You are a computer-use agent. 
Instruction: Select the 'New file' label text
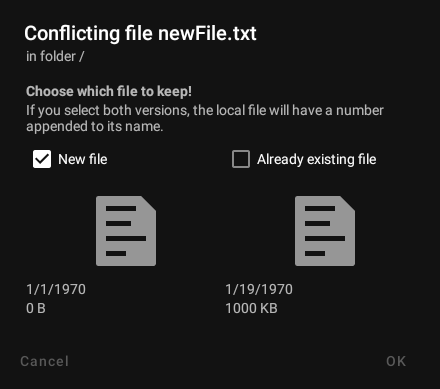pos(83,159)
